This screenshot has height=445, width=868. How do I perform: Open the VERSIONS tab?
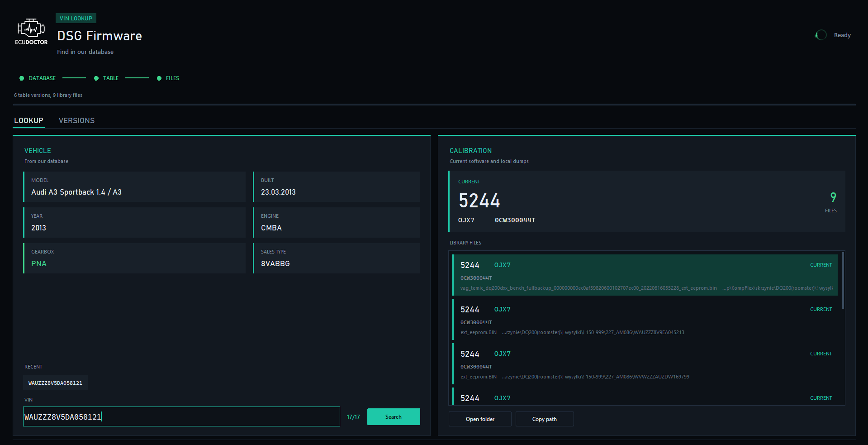(x=76, y=120)
